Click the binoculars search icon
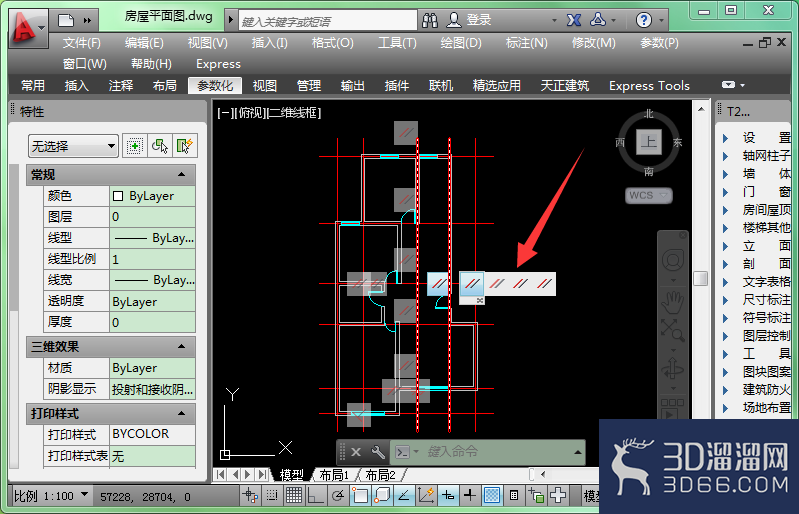 430,20
